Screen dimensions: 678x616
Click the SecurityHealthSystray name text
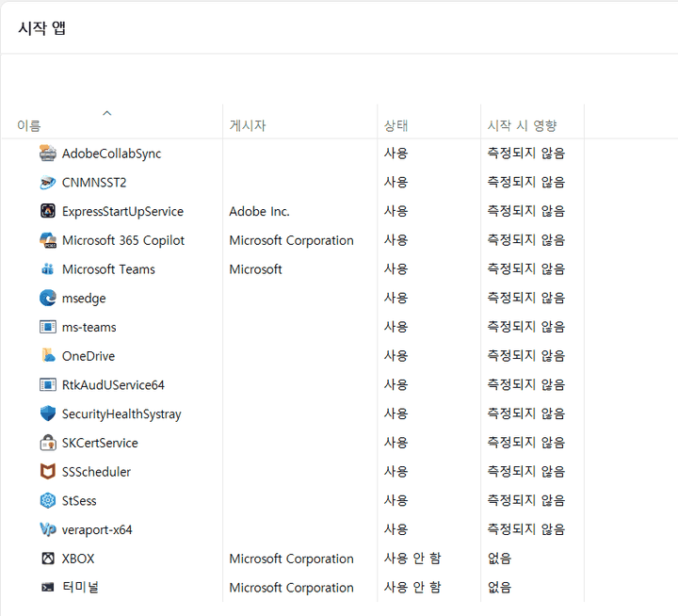[121, 414]
